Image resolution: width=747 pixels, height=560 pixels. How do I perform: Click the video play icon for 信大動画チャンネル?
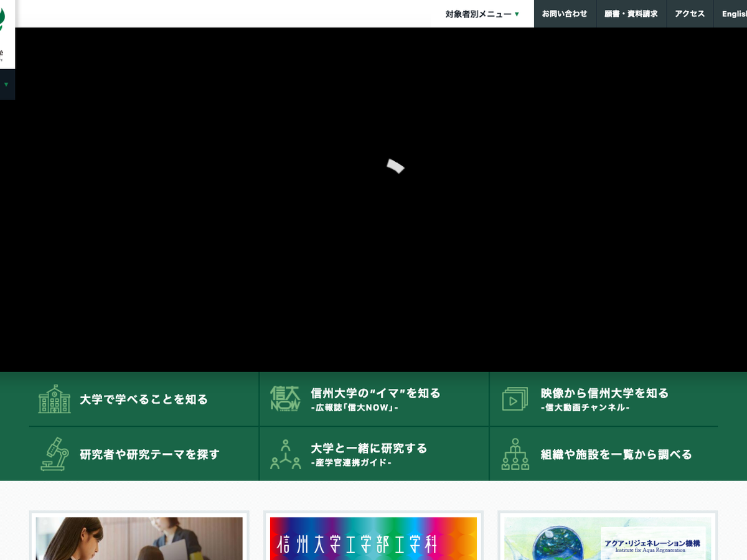coord(515,399)
